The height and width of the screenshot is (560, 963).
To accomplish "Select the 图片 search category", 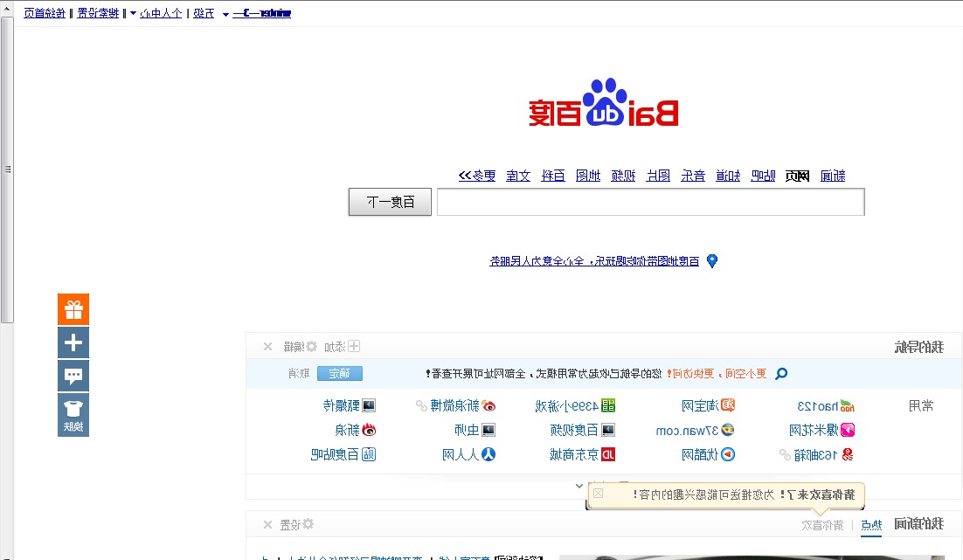I will pyautogui.click(x=658, y=176).
